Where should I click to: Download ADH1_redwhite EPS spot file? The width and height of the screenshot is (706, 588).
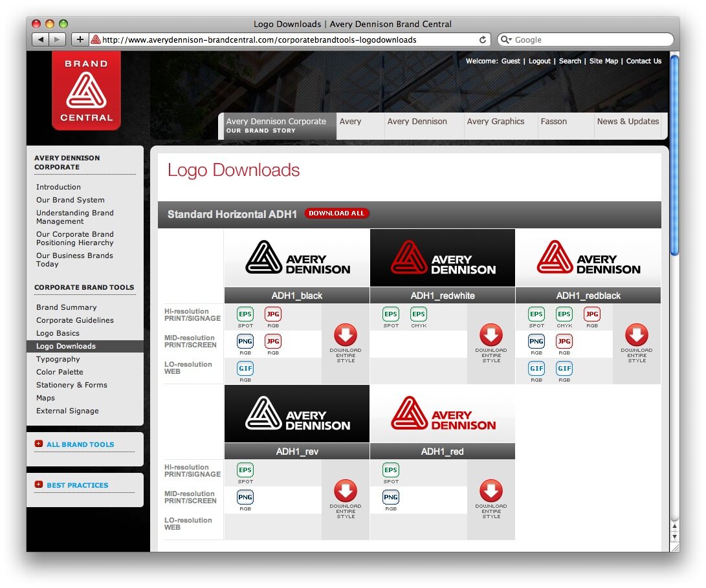(x=391, y=314)
